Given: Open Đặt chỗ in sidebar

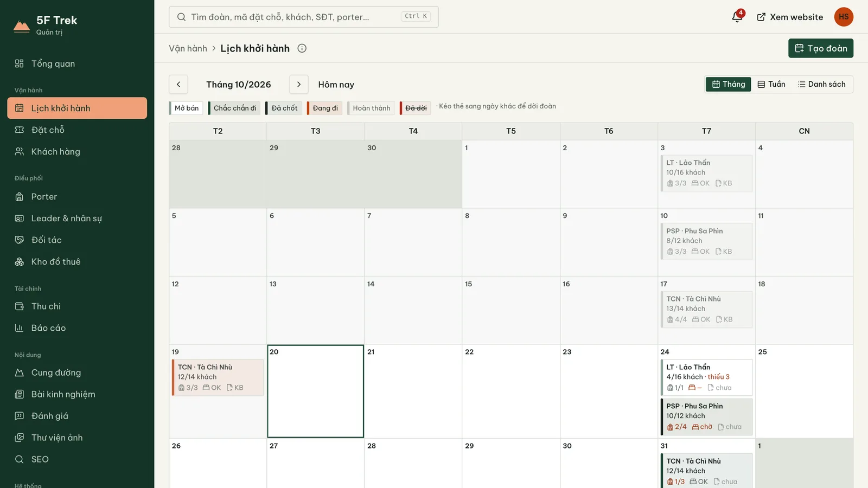Looking at the screenshot, I should point(77,130).
